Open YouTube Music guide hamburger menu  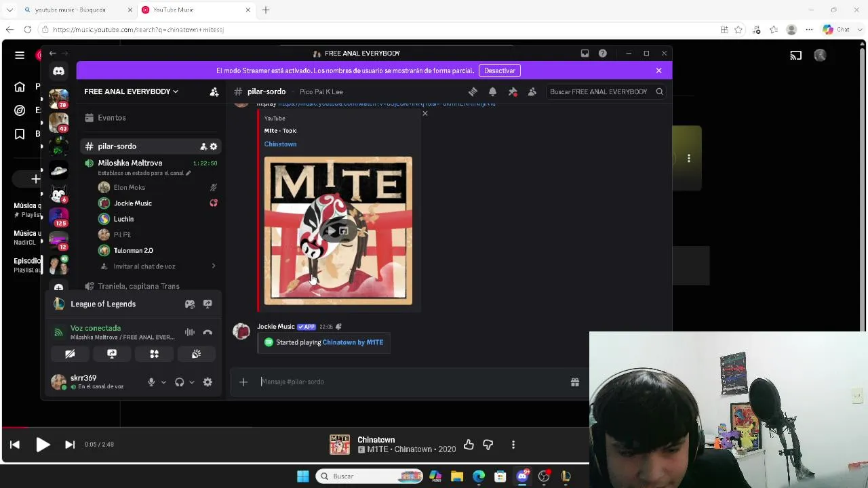click(20, 56)
